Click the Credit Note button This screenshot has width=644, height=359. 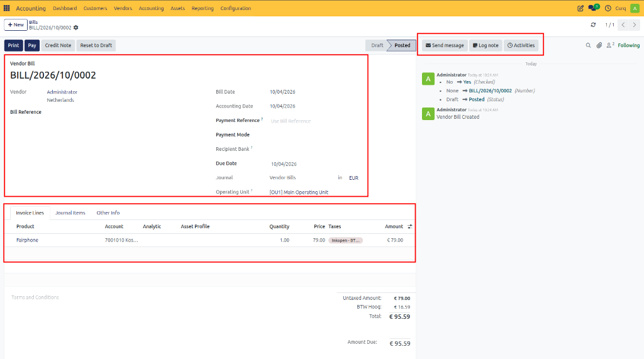coord(58,45)
